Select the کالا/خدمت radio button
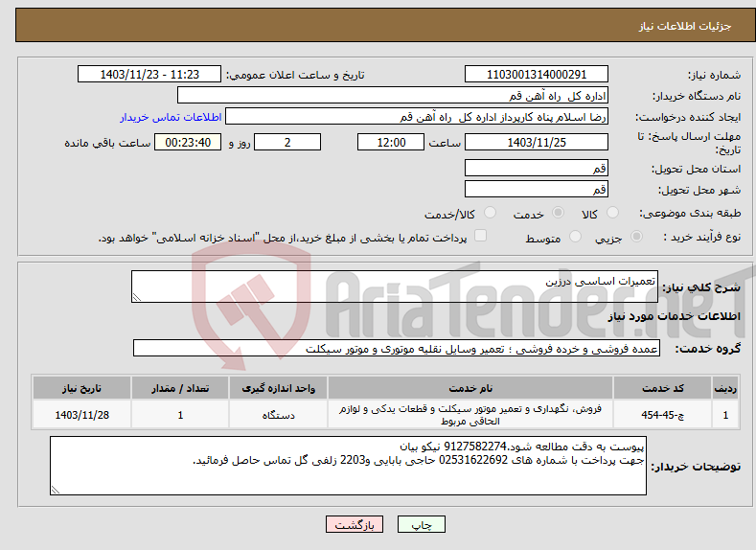The height and width of the screenshot is (550, 756). pyautogui.click(x=490, y=213)
